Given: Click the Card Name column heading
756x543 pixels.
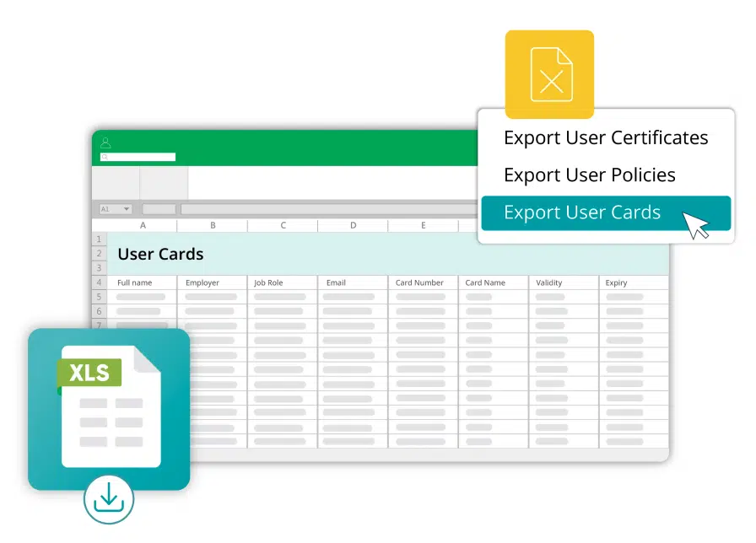Looking at the screenshot, I should 485,282.
